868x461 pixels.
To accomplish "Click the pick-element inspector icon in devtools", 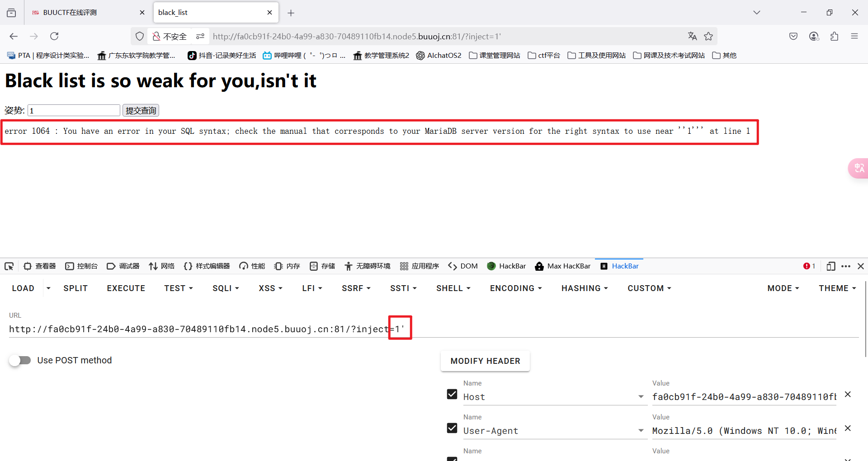I will (9, 266).
